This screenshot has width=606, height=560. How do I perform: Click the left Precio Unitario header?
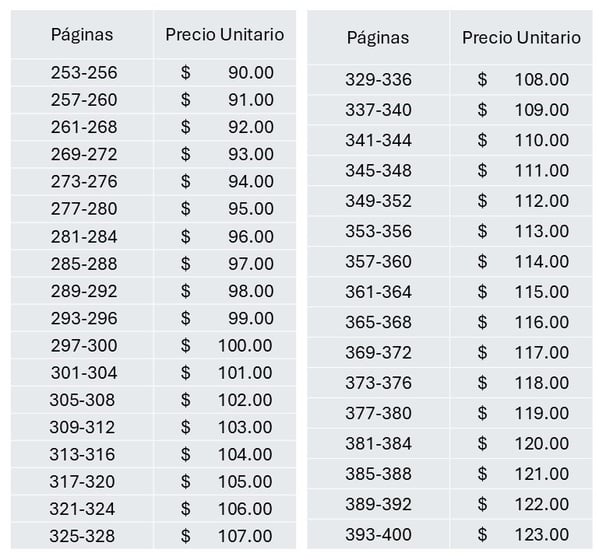tap(225, 35)
